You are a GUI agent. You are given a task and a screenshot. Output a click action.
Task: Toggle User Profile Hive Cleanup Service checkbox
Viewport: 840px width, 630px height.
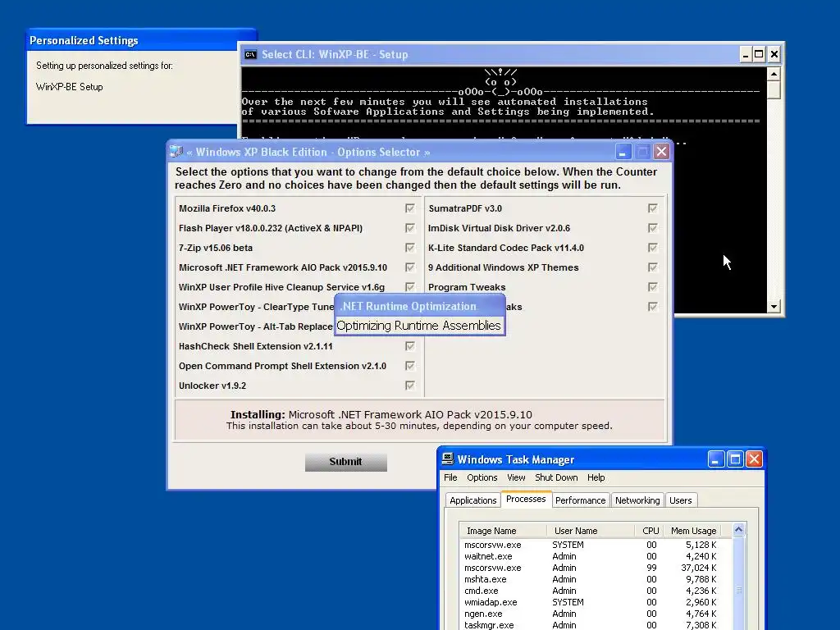[410, 287]
